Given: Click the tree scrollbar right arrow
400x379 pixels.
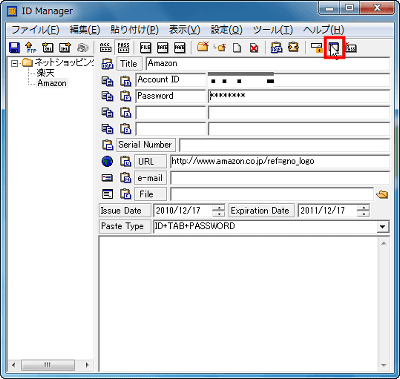Looking at the screenshot, I should click(x=87, y=365).
